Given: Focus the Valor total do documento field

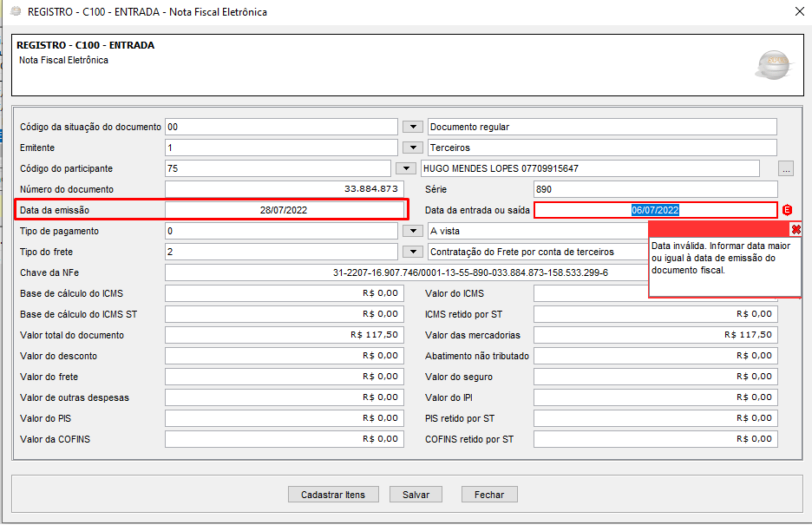Looking at the screenshot, I should tap(285, 335).
